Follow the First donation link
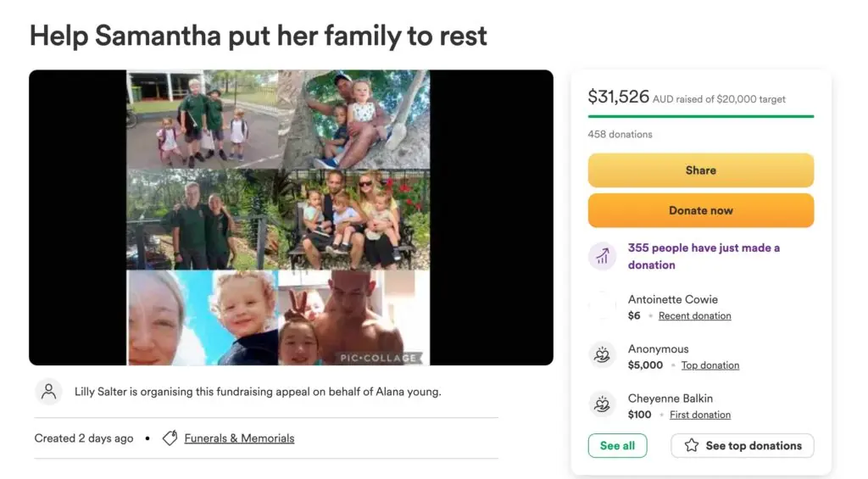Screen dimensions: 868x479 700,415
